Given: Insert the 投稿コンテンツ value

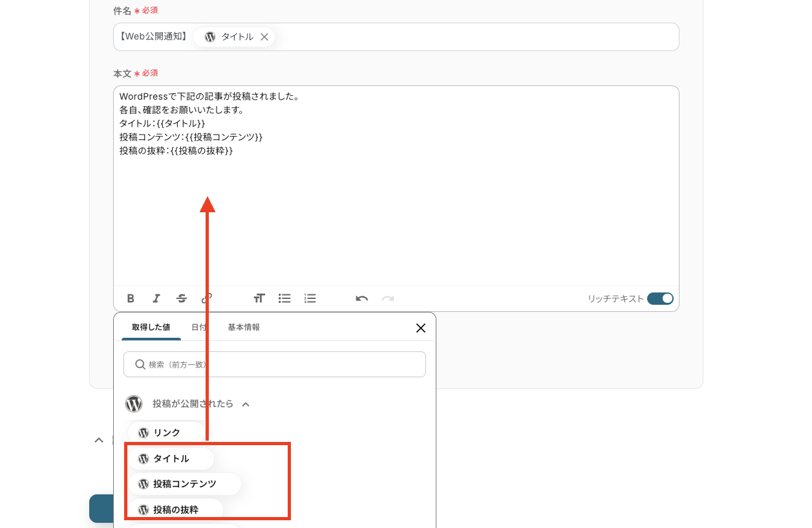Looking at the screenshot, I should (184, 483).
